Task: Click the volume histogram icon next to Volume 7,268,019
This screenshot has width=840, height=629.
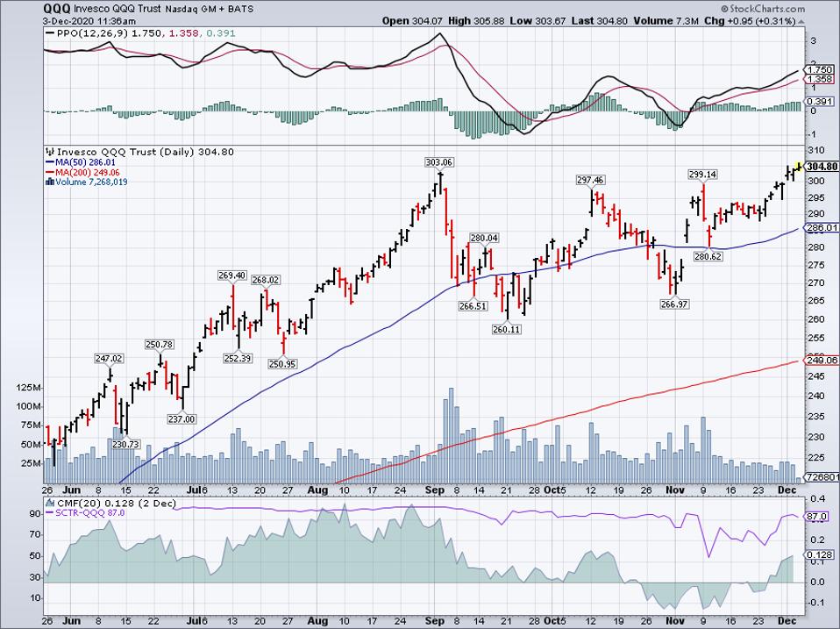Action: [x=50, y=182]
